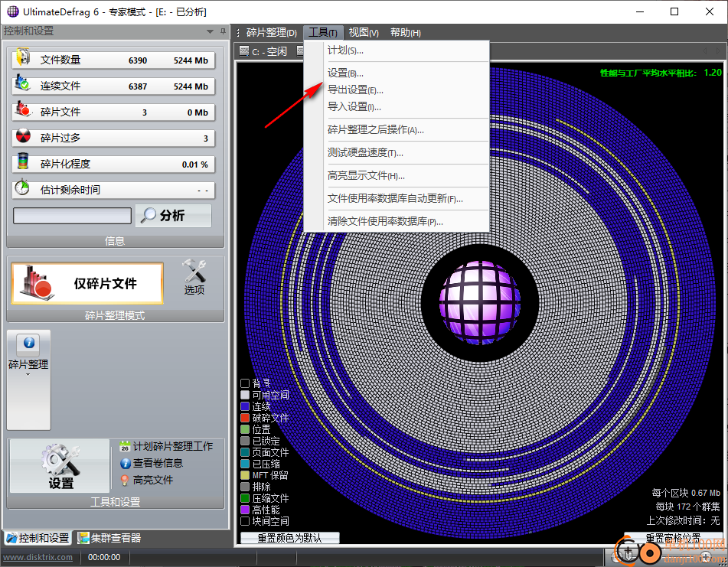
Task: Click the contiguous files icon
Action: click(22, 83)
